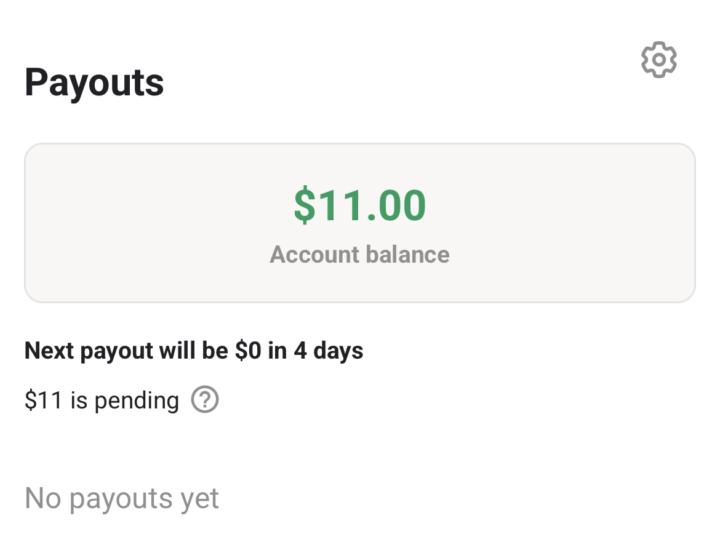Screen dimensions: 720x553
Task: Click the word "yet" in empty-state message
Action: (x=199, y=499)
